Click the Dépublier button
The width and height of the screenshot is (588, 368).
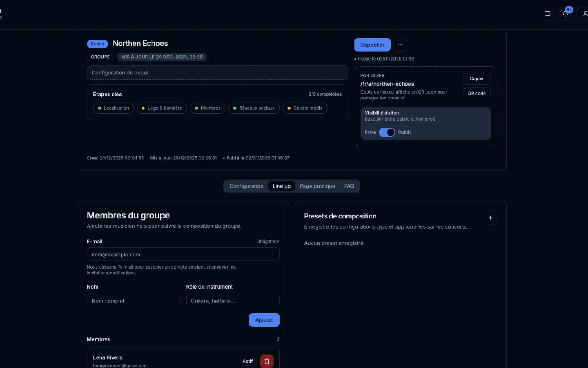coord(372,45)
